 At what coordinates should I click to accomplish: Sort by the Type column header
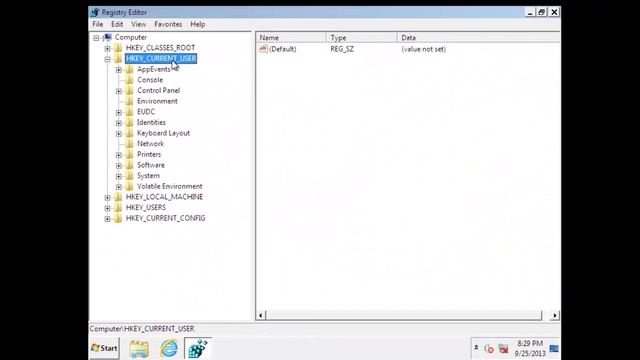pos(362,38)
